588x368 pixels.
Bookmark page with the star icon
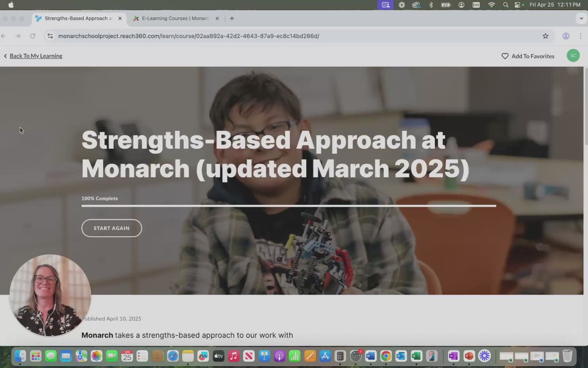coord(545,36)
